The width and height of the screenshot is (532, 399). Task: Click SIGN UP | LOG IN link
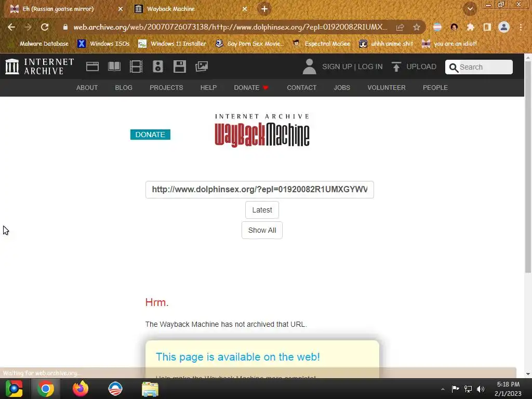point(352,66)
